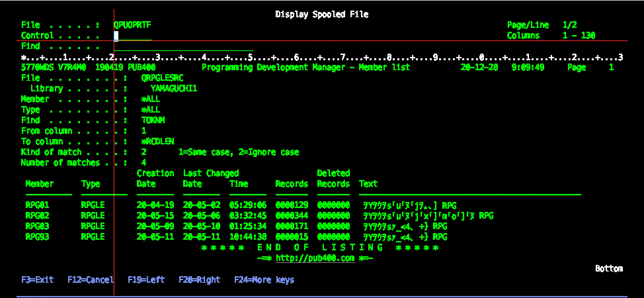
Task: Click the Text column header
Action: pyautogui.click(x=368, y=184)
